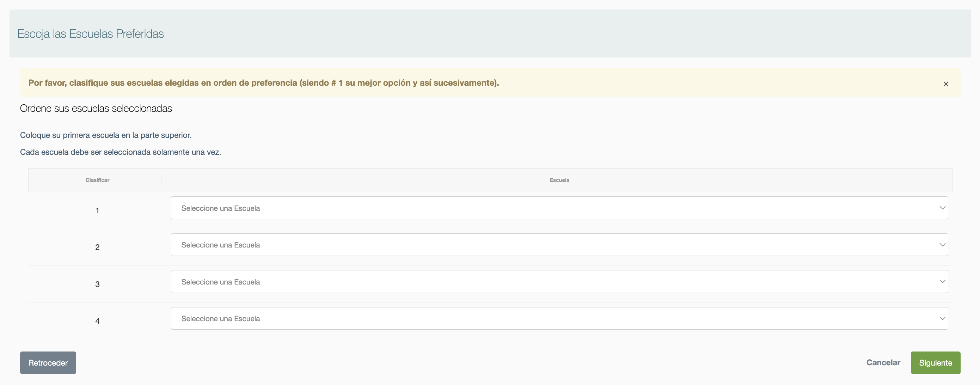Go forward with the Siguiente button
980x385 pixels.
[x=936, y=362]
